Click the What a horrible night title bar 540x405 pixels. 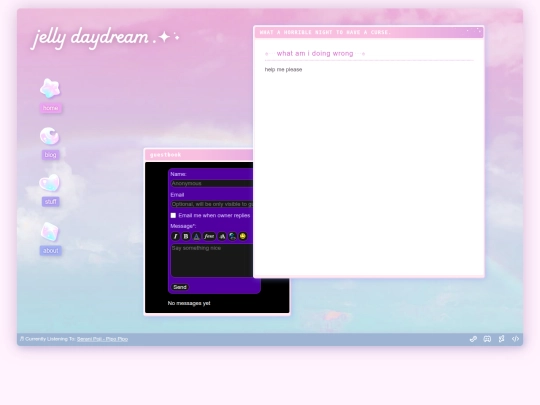point(369,32)
